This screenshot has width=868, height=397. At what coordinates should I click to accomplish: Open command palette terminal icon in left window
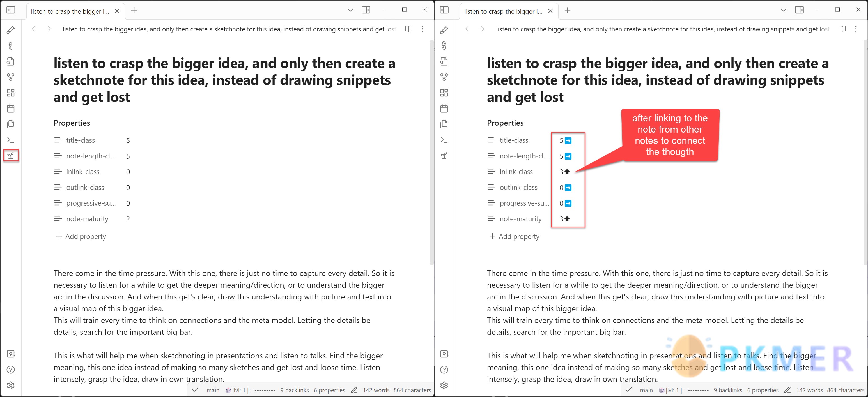[10, 140]
